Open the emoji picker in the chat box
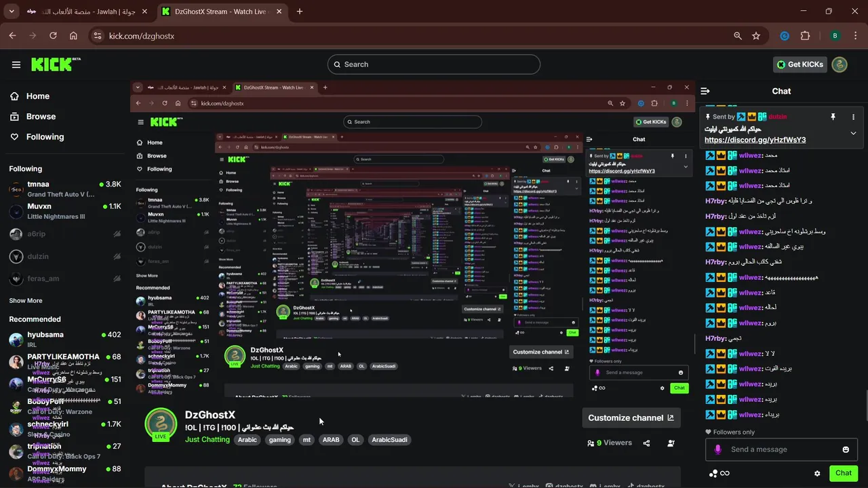Screen dimensions: 868x488 point(846,449)
